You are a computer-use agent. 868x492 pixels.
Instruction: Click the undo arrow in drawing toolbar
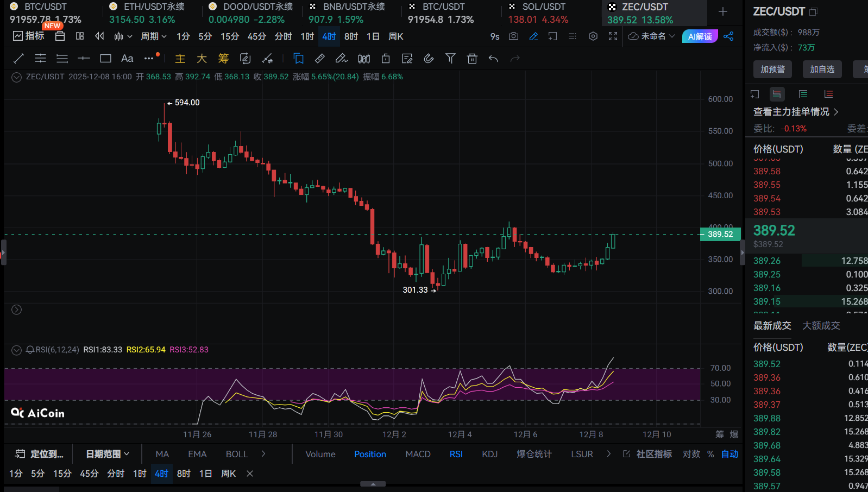[x=493, y=59]
